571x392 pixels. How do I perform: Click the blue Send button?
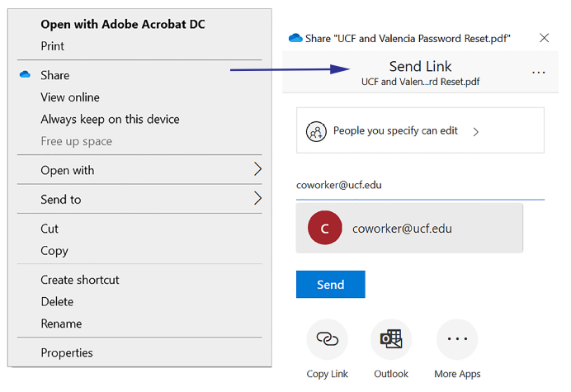click(x=330, y=284)
